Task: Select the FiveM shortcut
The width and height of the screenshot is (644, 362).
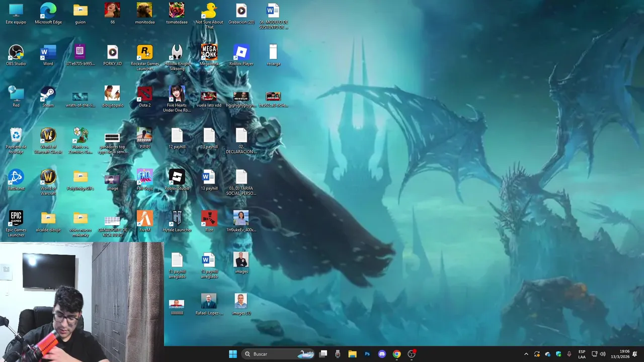Action: [144, 222]
